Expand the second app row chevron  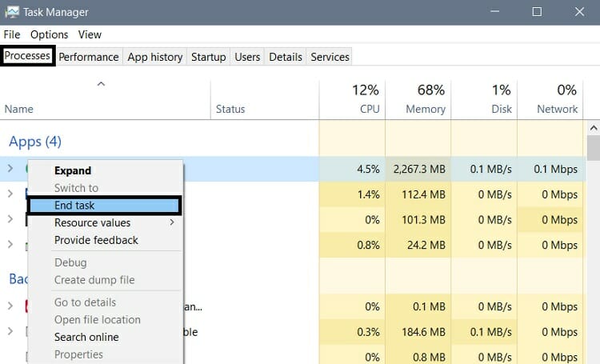pos(10,194)
